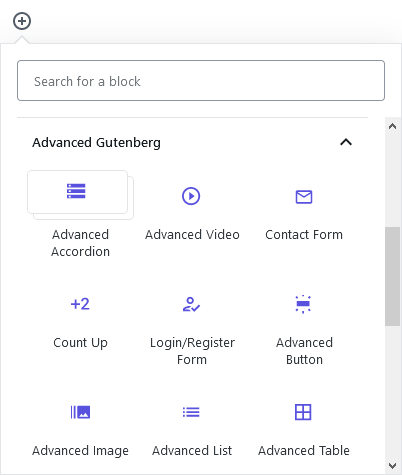Click the Contact Form label text
Image resolution: width=402 pixels, height=475 pixels.
coord(304,235)
